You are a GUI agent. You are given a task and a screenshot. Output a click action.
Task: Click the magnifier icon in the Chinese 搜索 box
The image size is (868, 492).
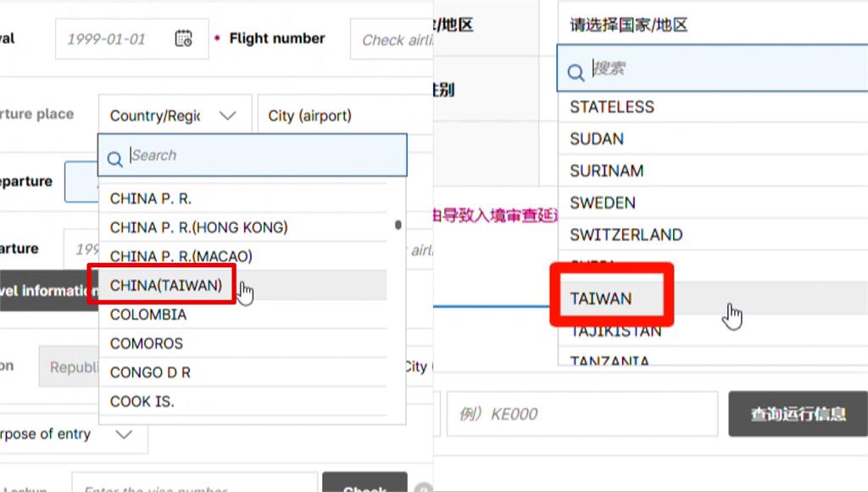pyautogui.click(x=576, y=72)
